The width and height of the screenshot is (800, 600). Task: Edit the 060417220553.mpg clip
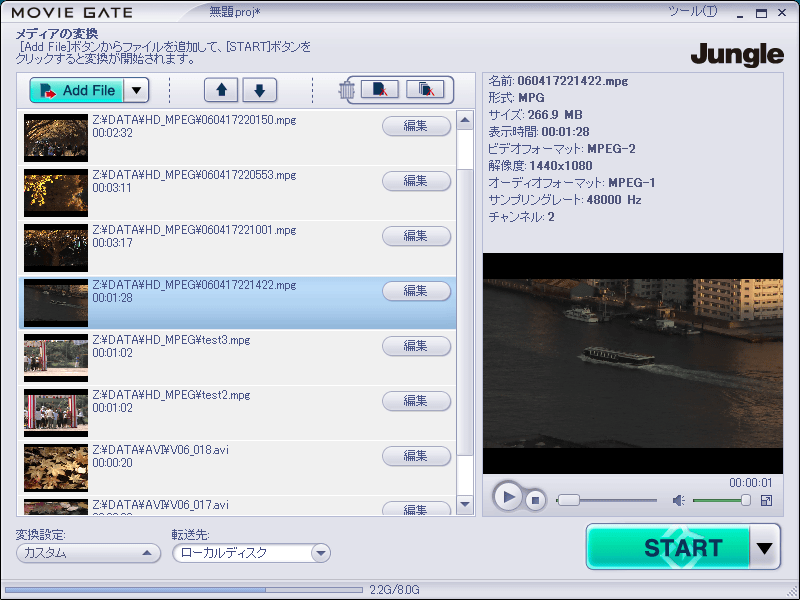coord(416,181)
